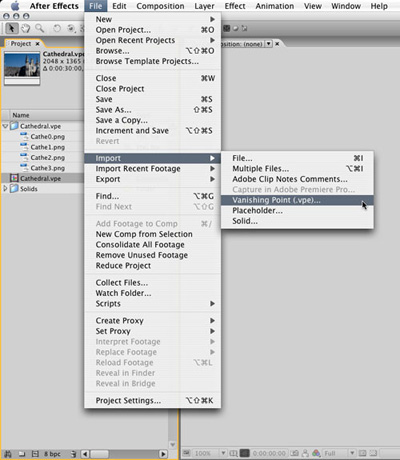Choose Import File... option

click(x=297, y=158)
